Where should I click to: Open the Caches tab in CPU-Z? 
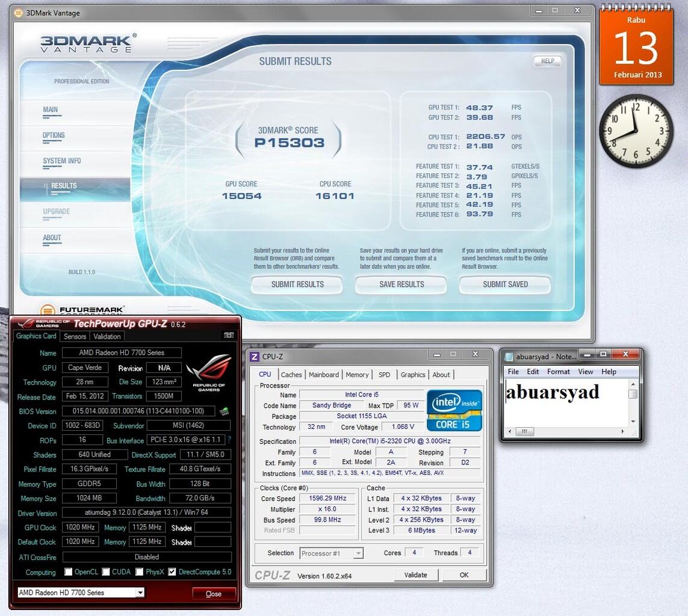291,375
